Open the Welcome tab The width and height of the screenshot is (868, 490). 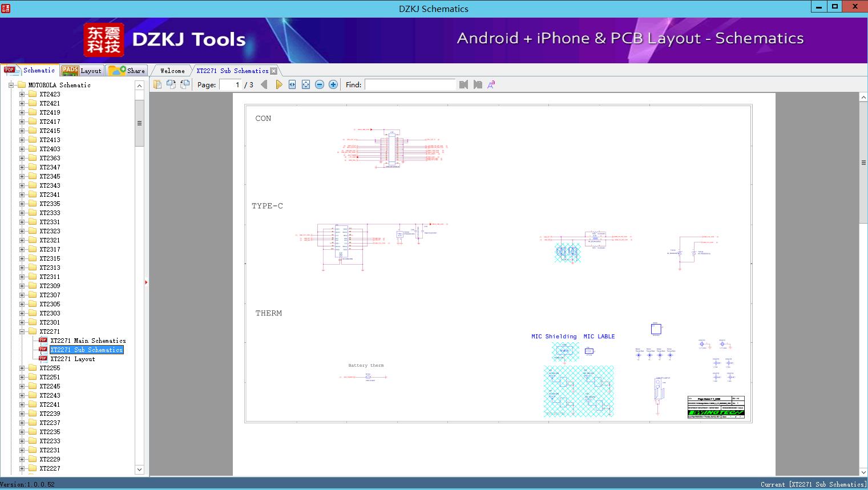[172, 71]
